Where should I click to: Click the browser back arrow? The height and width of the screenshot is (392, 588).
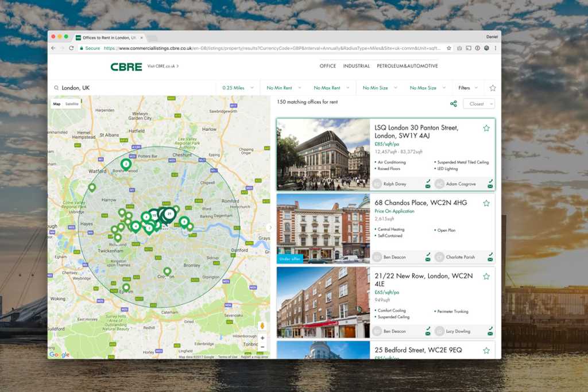point(53,48)
